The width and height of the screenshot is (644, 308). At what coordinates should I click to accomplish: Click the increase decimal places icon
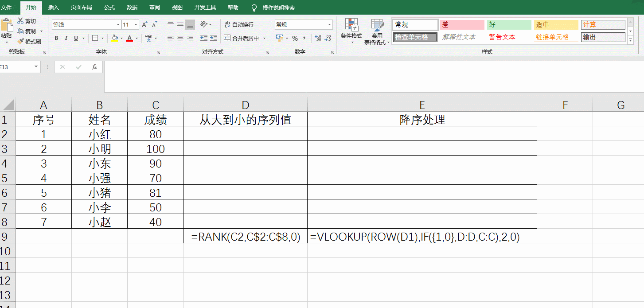pyautogui.click(x=318, y=39)
